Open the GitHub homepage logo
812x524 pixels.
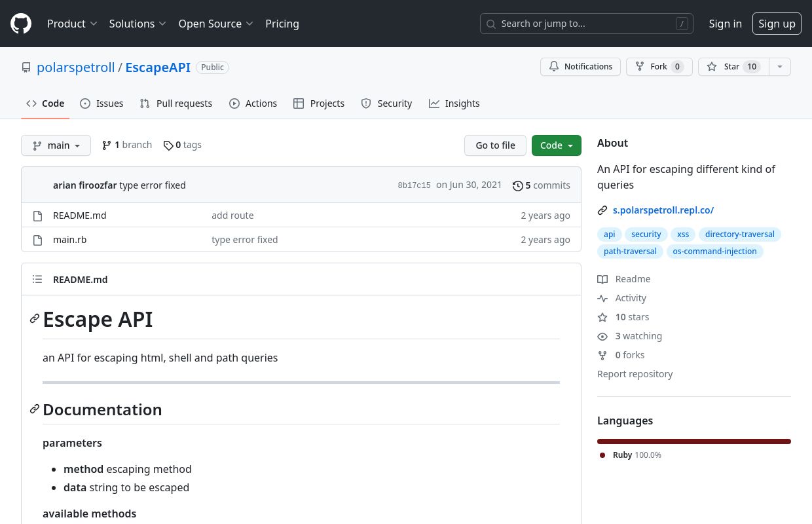(x=21, y=24)
